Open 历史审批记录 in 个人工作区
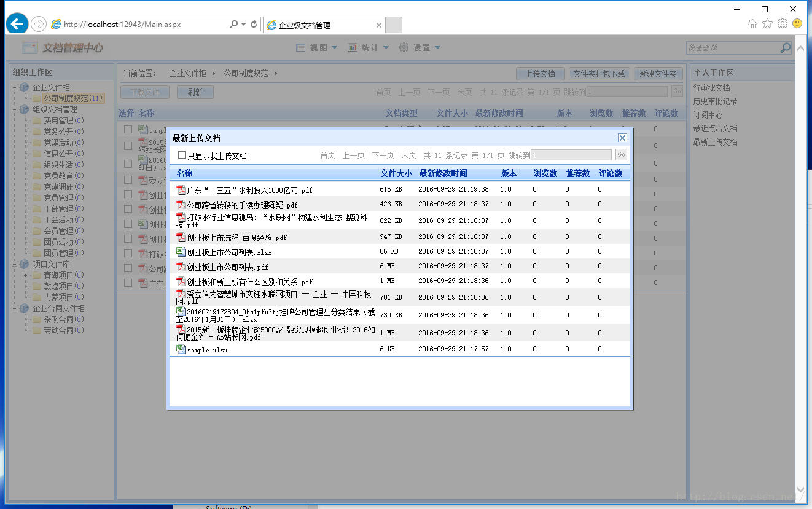Image resolution: width=812 pixels, height=509 pixels. [x=716, y=101]
